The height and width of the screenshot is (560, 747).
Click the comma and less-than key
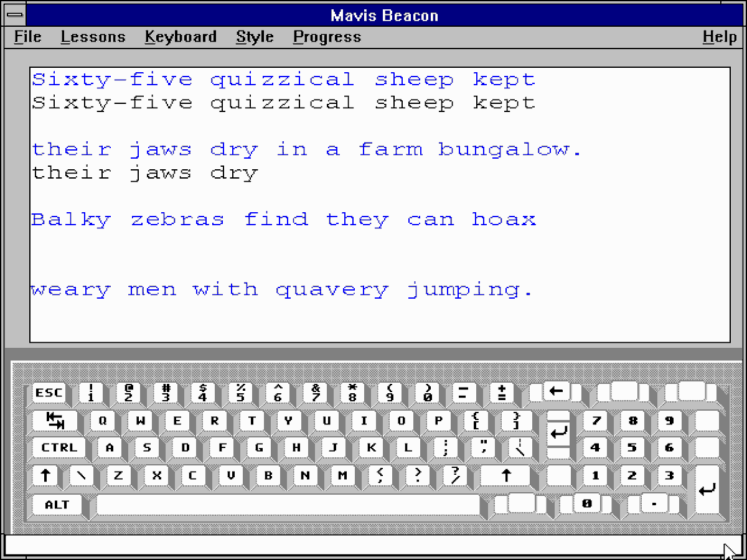click(380, 476)
